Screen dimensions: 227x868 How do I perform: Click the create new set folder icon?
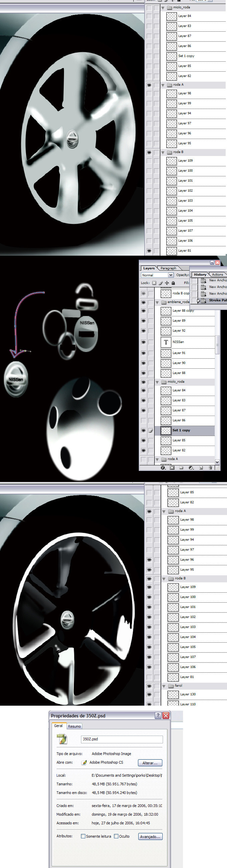point(181,468)
